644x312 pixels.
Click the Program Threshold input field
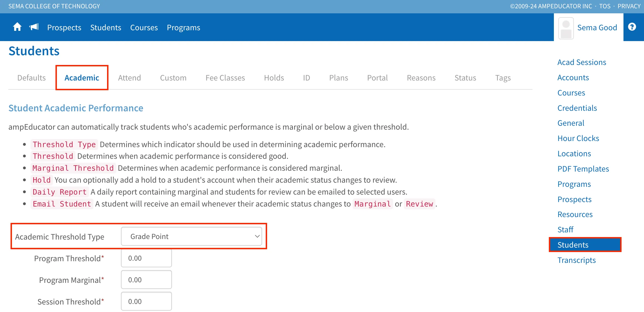tap(146, 258)
